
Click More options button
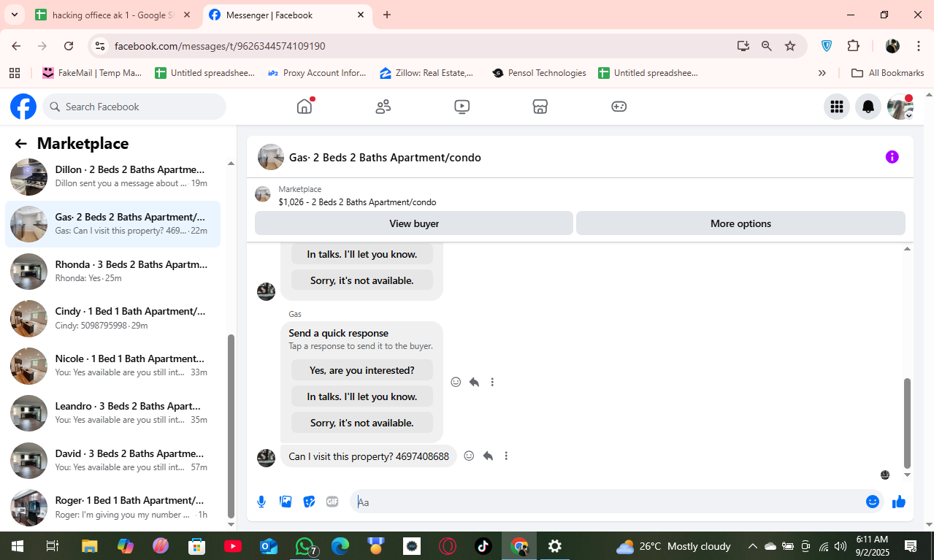click(x=740, y=223)
